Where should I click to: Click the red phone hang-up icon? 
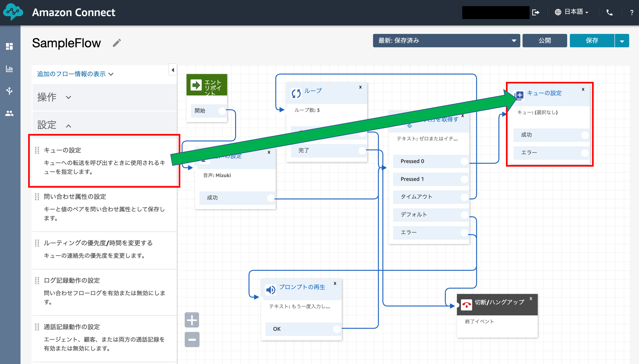(466, 304)
